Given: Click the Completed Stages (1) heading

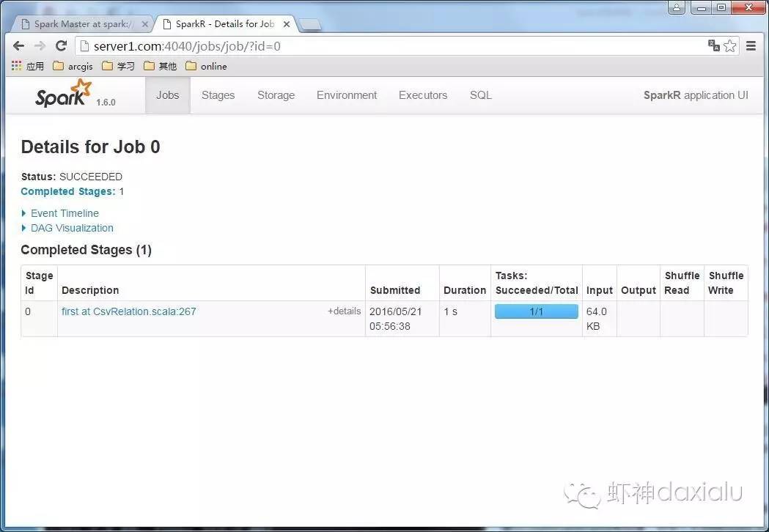Looking at the screenshot, I should pyautogui.click(x=86, y=250).
